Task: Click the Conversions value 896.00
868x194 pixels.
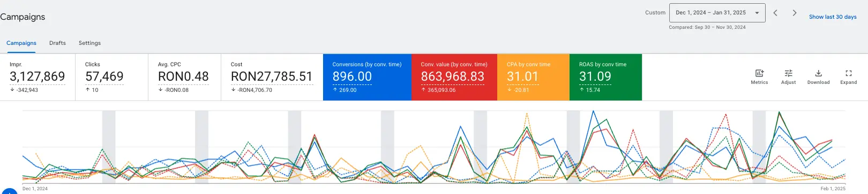Action: 352,76
